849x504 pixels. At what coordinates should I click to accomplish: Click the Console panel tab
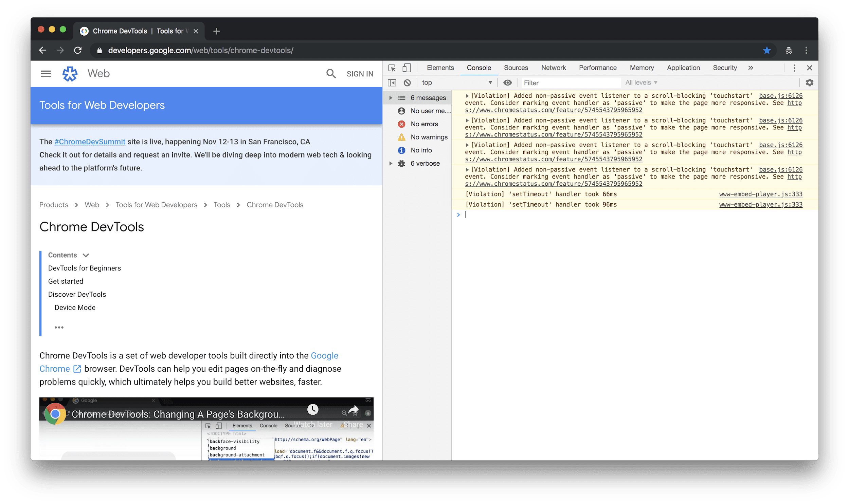point(478,67)
